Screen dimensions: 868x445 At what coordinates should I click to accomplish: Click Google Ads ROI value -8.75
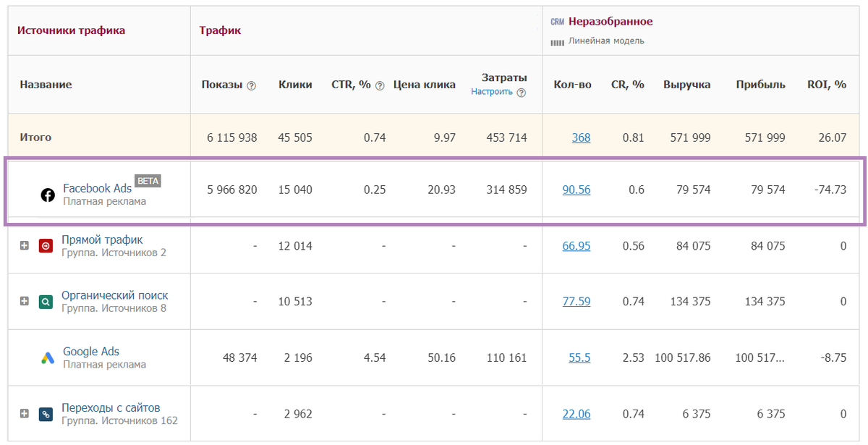pos(833,357)
